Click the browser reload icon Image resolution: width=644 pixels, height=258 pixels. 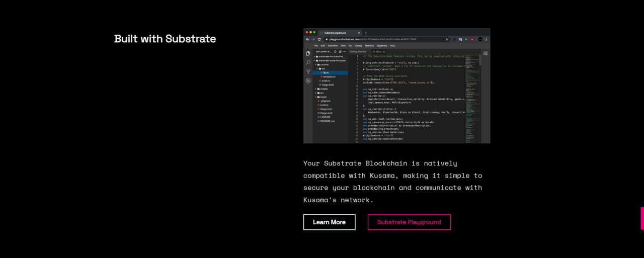click(319, 39)
